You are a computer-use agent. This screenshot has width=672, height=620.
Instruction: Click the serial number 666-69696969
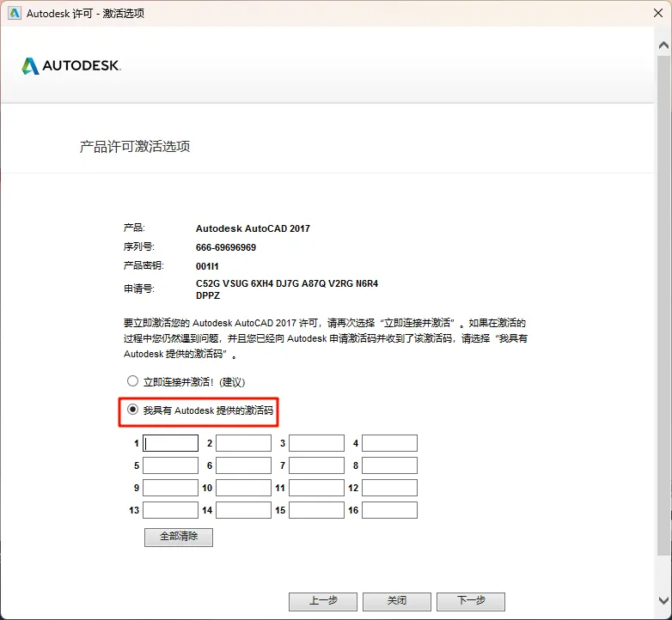[226, 247]
